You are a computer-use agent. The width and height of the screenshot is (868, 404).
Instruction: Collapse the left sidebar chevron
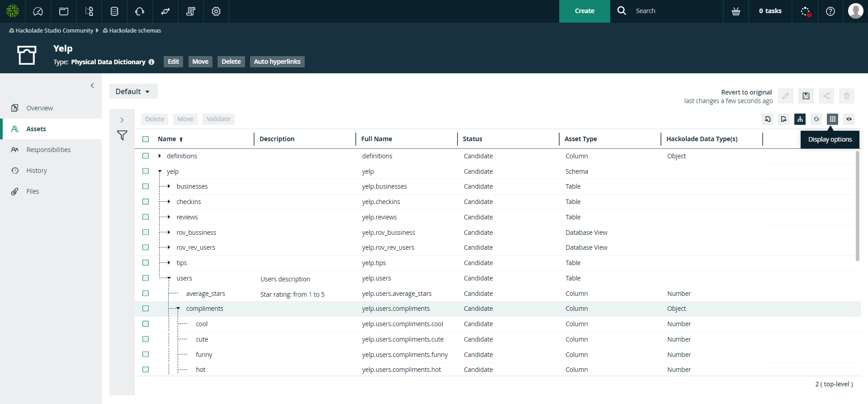click(x=92, y=86)
